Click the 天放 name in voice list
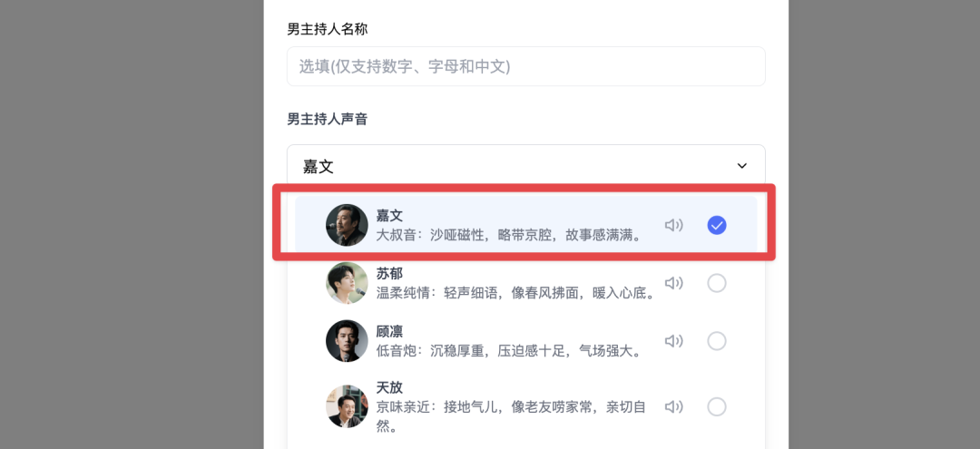Viewport: 980px width, 449px height. 389,387
